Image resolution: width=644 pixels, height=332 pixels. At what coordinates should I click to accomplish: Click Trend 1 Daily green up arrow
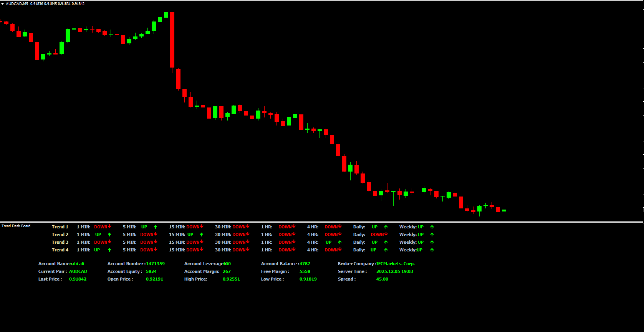pos(386,227)
